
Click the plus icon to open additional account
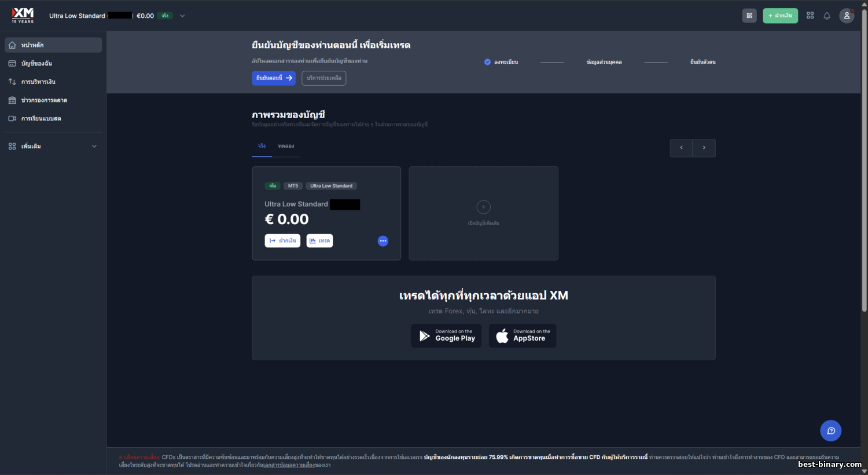483,207
